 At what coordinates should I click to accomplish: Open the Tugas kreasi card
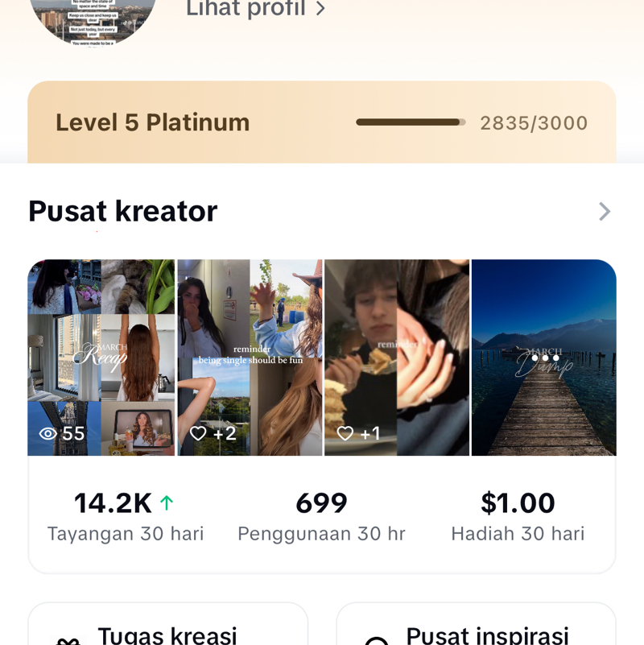pos(167,628)
